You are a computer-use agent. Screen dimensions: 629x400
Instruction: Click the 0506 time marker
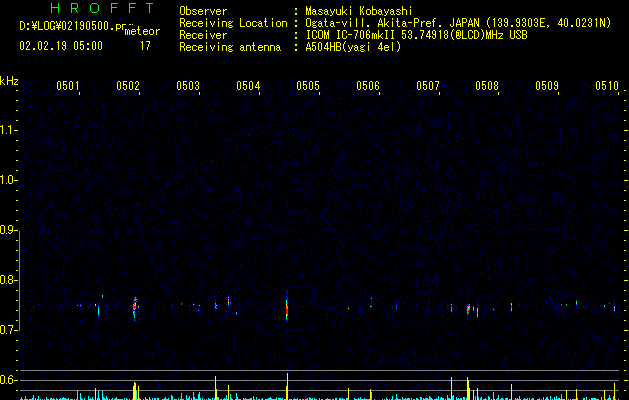[368, 86]
